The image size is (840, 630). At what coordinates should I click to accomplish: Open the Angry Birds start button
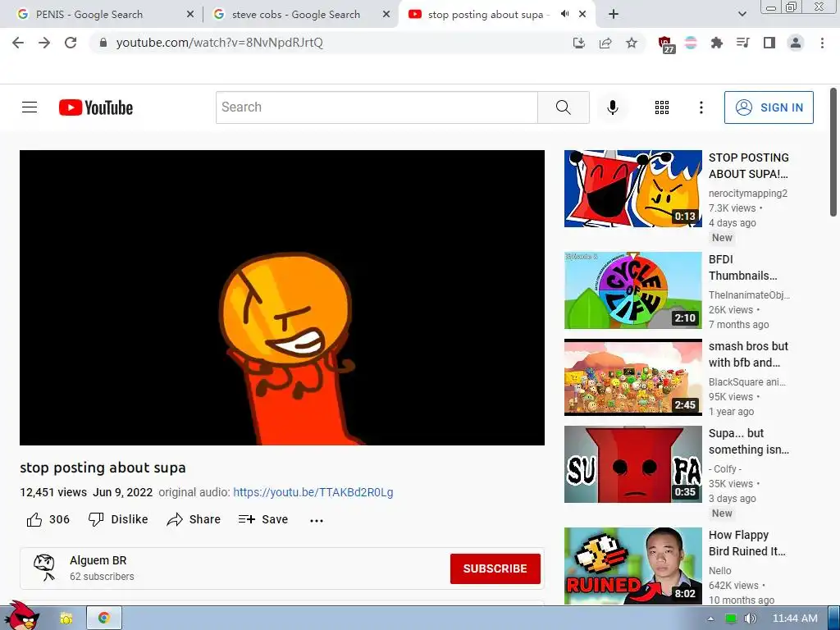(21, 616)
